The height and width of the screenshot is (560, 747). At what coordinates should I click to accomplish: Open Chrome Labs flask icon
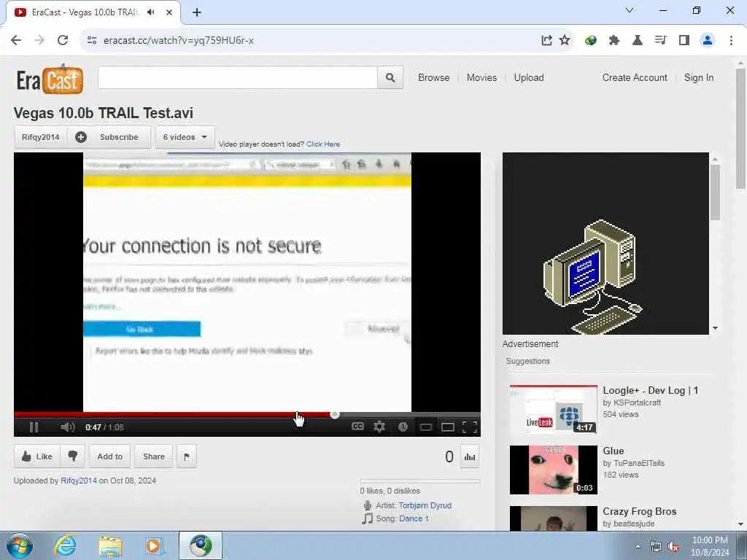tap(637, 41)
